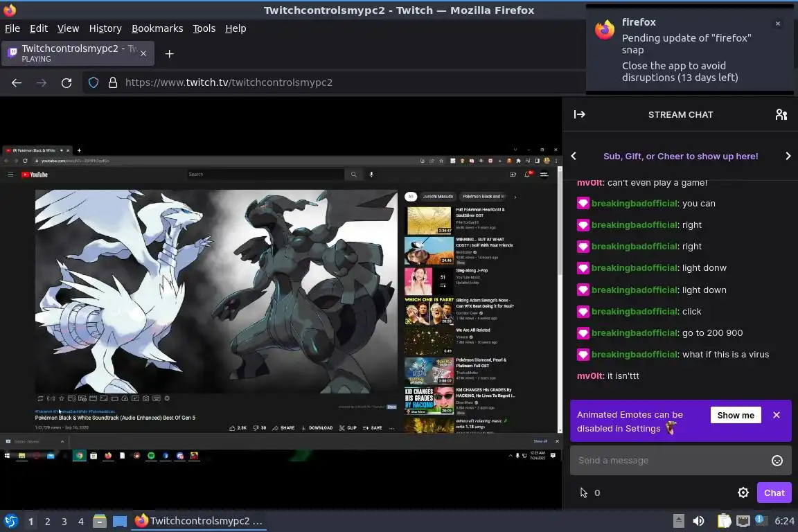Switch to workspace 1
The height and width of the screenshot is (532, 798).
(x=31, y=522)
